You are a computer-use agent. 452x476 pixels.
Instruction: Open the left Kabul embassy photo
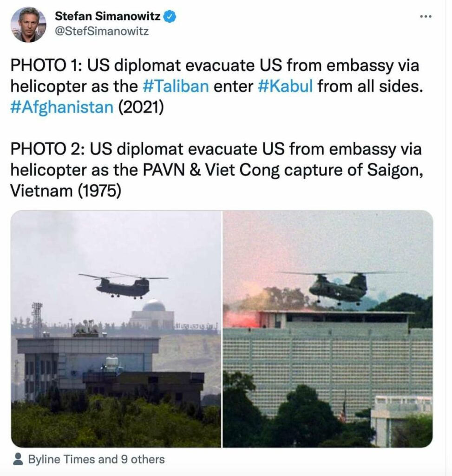(x=116, y=329)
